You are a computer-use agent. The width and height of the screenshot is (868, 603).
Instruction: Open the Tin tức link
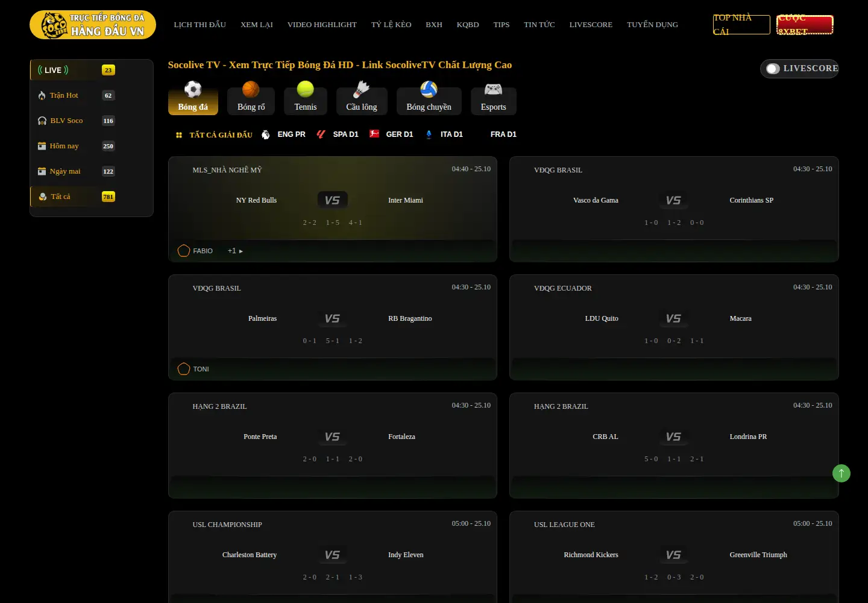point(539,25)
